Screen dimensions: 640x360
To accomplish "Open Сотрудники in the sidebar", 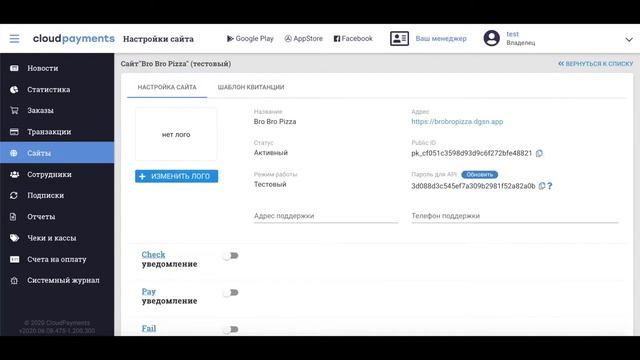I will [49, 174].
